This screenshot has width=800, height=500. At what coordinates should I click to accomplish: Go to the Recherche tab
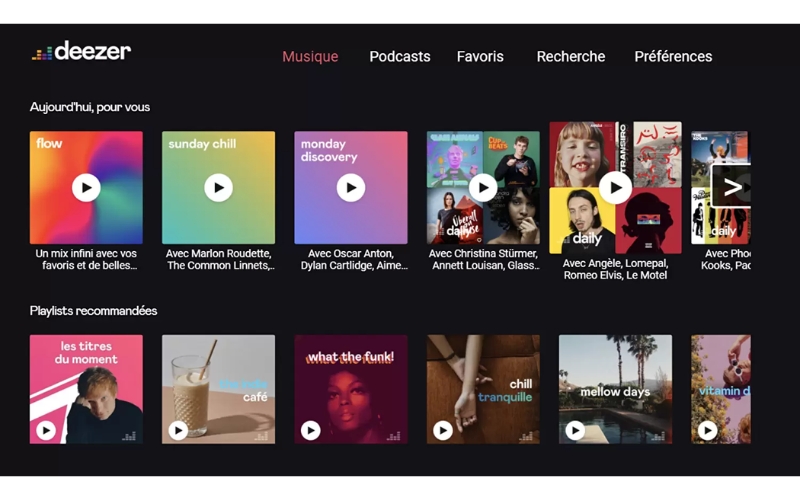(x=571, y=57)
